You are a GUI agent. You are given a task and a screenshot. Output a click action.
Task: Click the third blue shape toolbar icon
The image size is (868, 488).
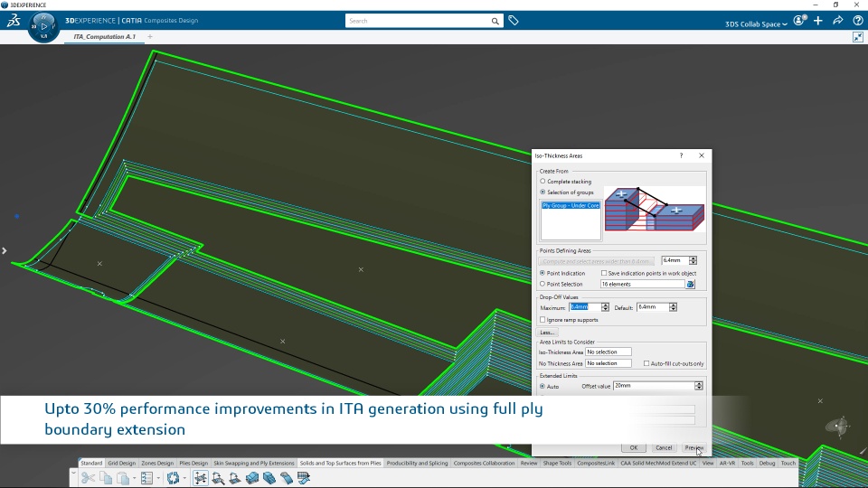[287, 478]
